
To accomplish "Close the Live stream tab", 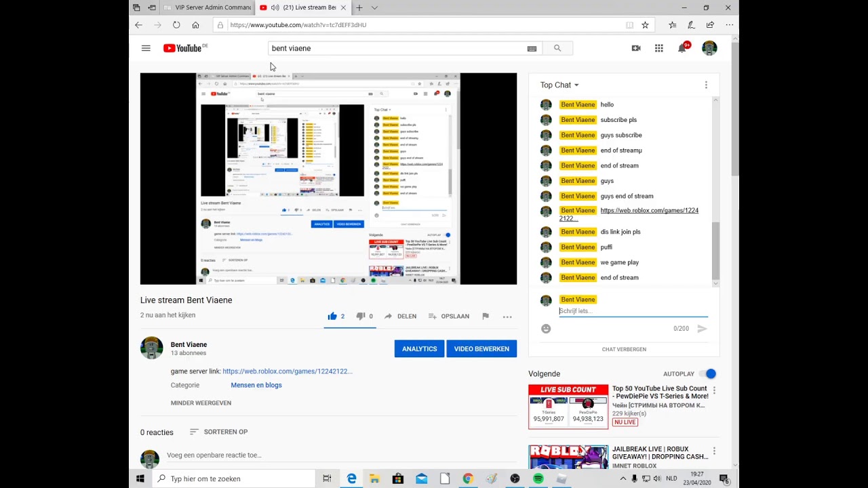I will pos(343,7).
